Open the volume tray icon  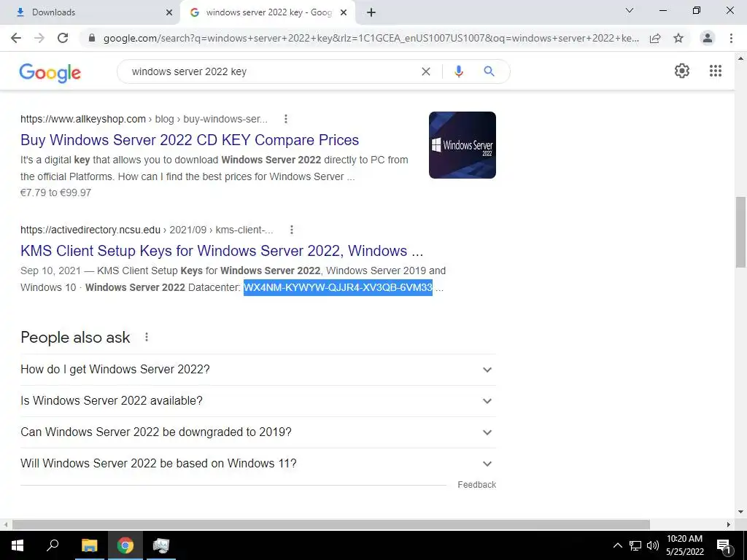pyautogui.click(x=653, y=545)
